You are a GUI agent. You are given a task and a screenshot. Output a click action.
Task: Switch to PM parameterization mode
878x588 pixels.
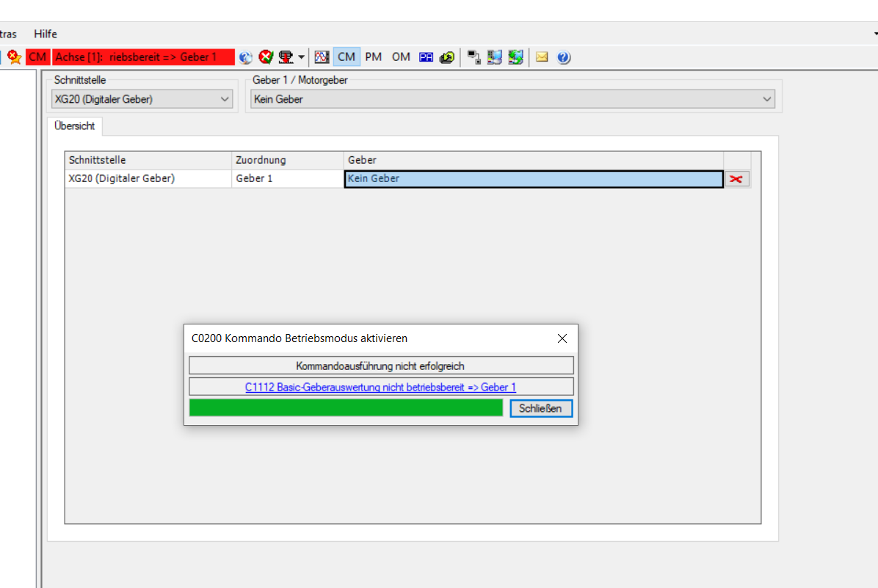[x=373, y=57]
